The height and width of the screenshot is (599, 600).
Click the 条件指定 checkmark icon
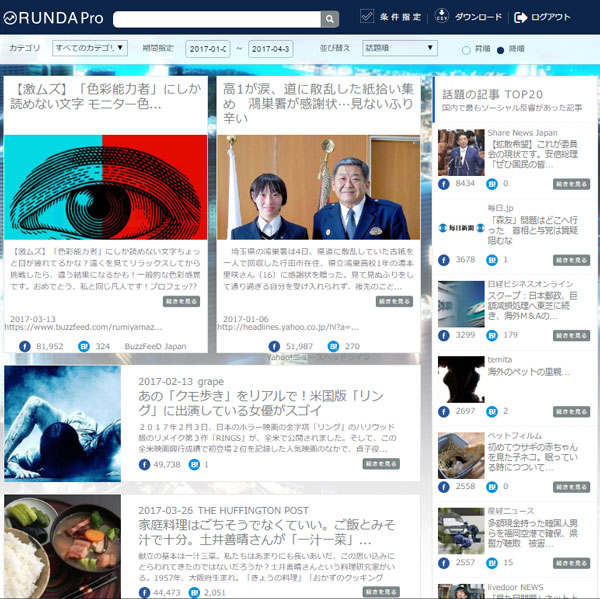pyautogui.click(x=367, y=16)
